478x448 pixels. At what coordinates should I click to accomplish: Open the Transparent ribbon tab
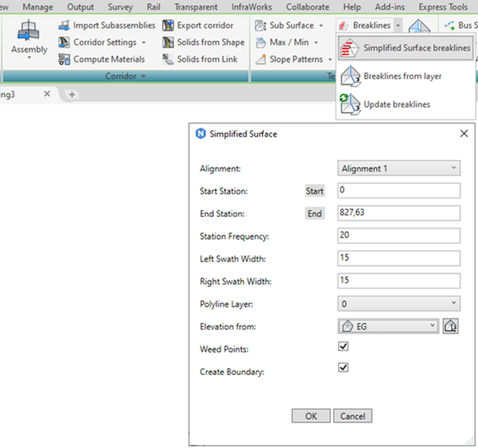(x=196, y=7)
